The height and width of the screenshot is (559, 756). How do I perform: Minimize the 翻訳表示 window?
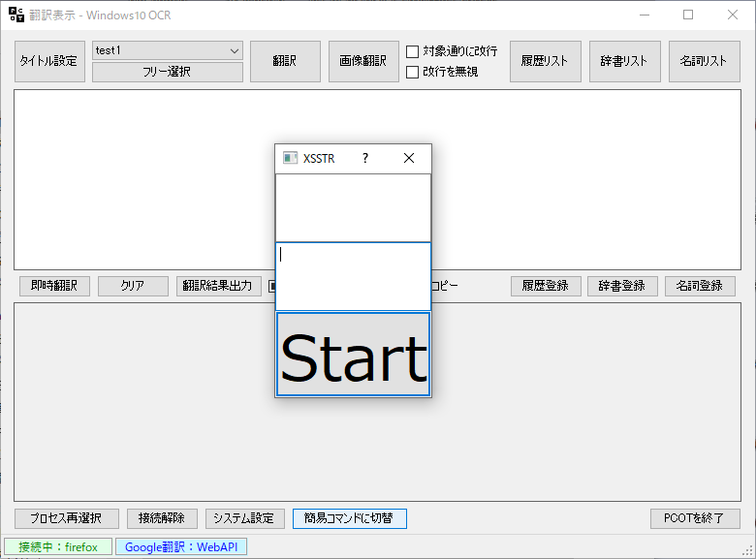[645, 15]
